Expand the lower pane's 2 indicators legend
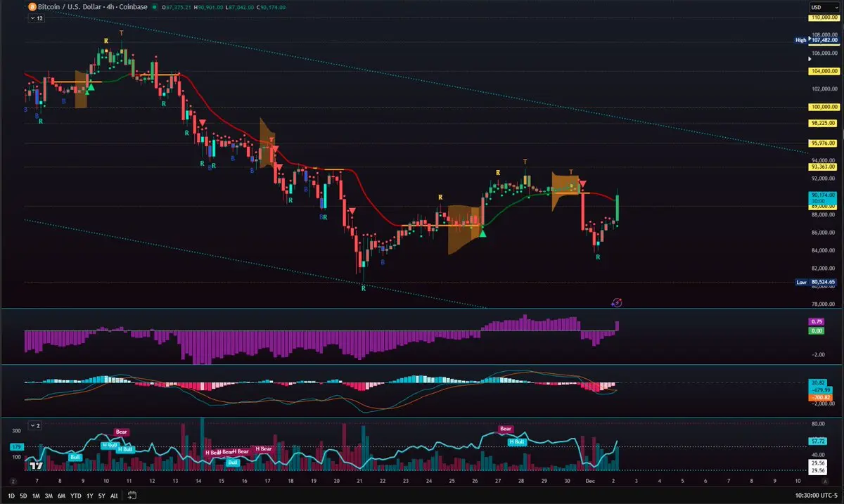This screenshot has width=844, height=504. point(35,426)
